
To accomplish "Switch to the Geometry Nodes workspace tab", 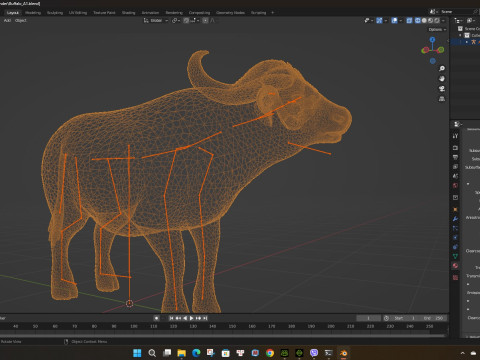I will 230,12.
